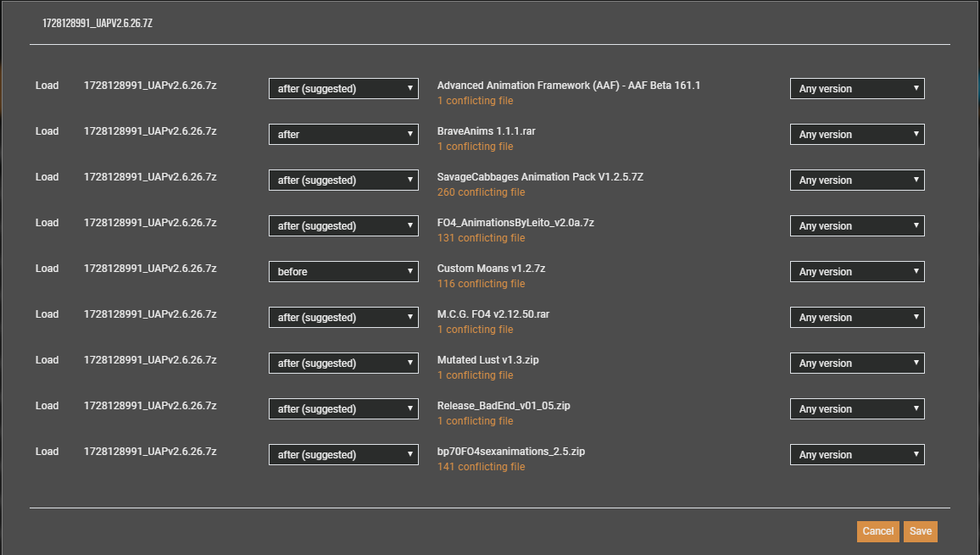Open Any version dropdown for bp70FO4sexanimations

coord(857,454)
